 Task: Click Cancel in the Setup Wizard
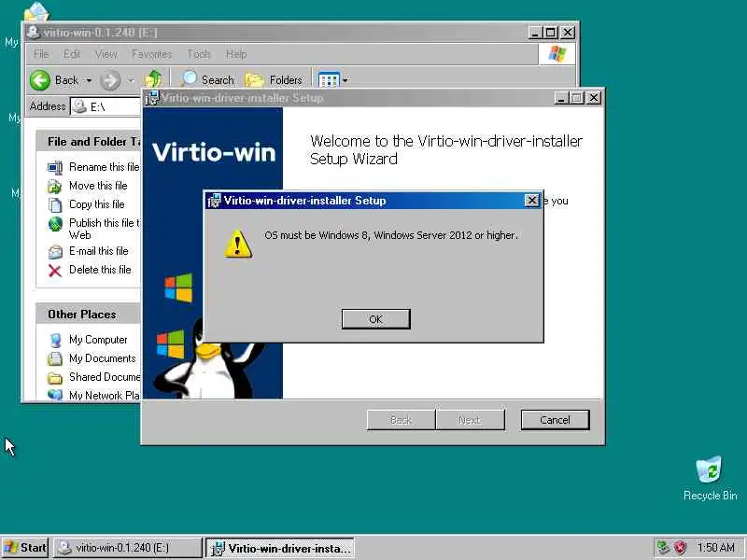tap(555, 420)
